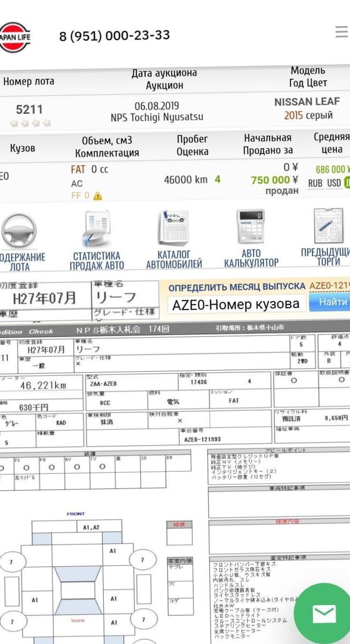Open the hamburger menu

(342, 32)
